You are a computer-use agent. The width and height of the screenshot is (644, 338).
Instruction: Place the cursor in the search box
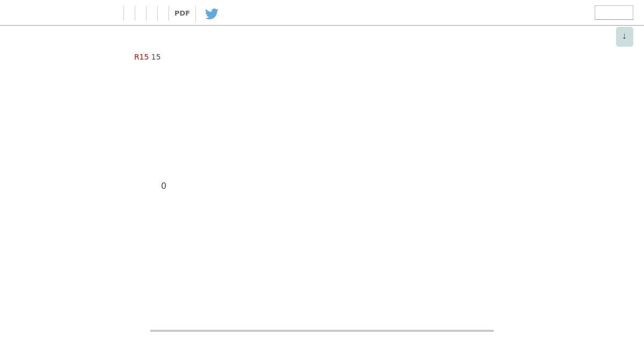coord(614,12)
